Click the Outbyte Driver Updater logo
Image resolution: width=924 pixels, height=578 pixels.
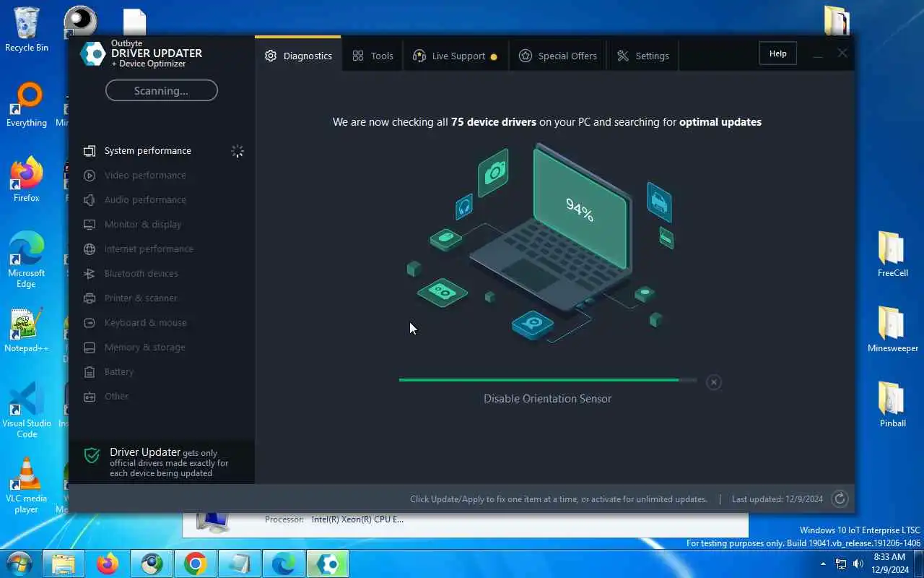tap(93, 53)
